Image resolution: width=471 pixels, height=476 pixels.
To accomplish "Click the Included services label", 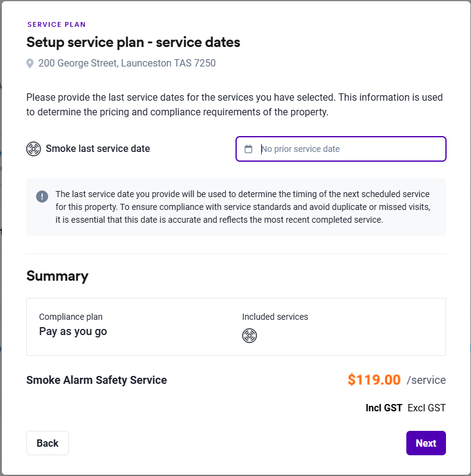I will pos(275,317).
